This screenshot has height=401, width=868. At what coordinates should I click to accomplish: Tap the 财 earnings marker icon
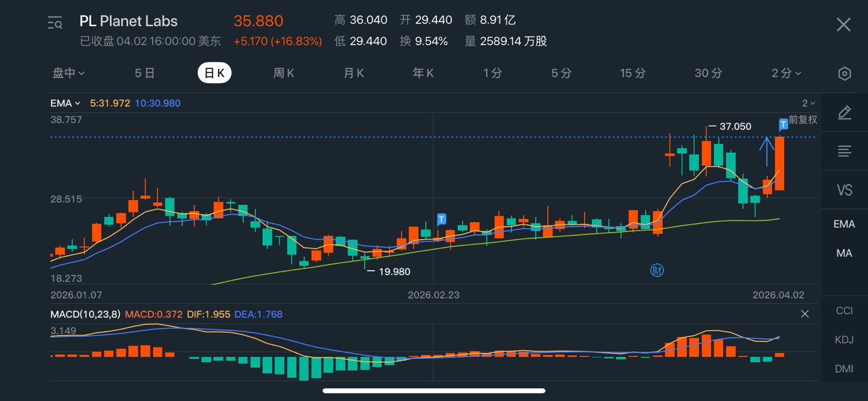pyautogui.click(x=657, y=270)
